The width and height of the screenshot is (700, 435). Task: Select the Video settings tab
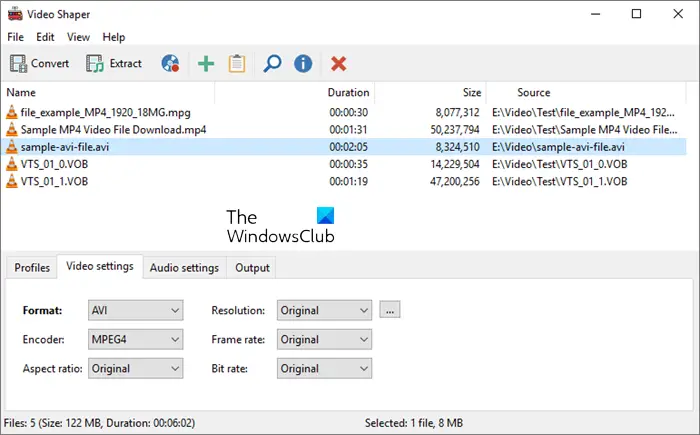coord(100,266)
